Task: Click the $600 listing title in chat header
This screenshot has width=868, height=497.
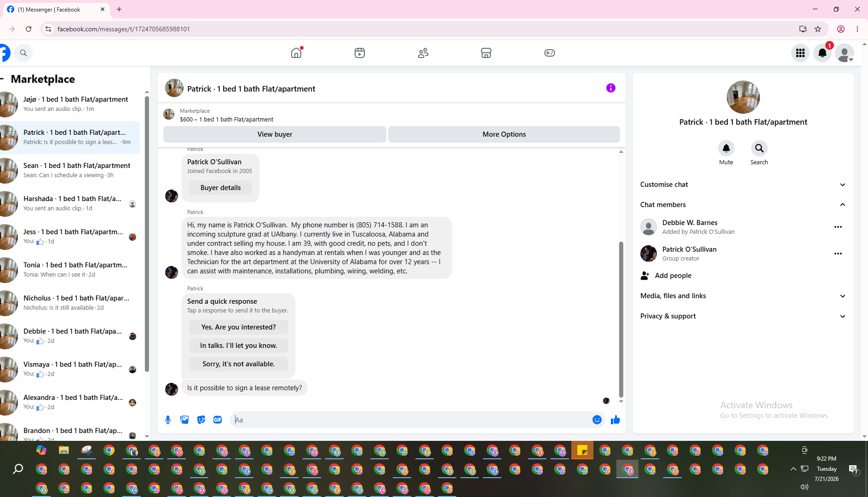Action: point(226,120)
